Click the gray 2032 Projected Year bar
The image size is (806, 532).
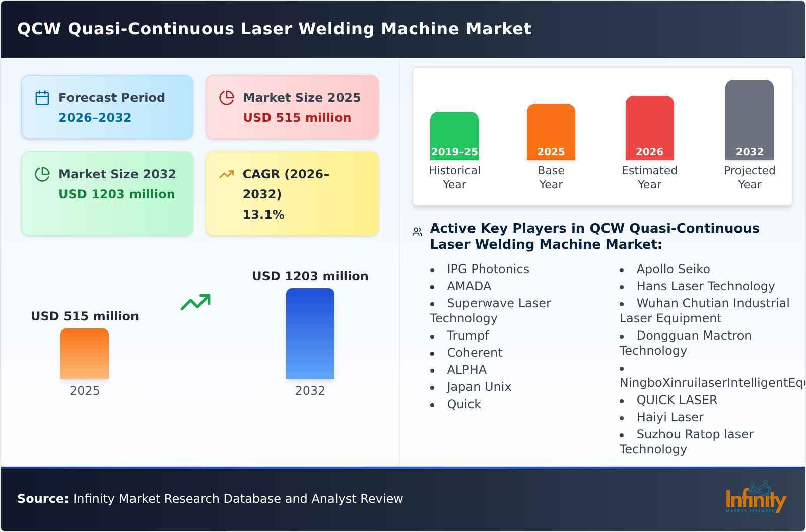click(750, 120)
